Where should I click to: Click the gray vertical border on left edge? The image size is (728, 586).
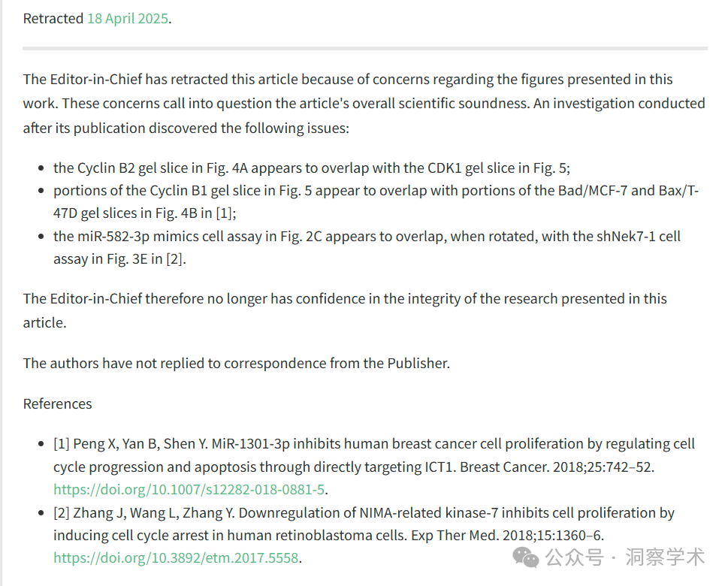(2, 293)
